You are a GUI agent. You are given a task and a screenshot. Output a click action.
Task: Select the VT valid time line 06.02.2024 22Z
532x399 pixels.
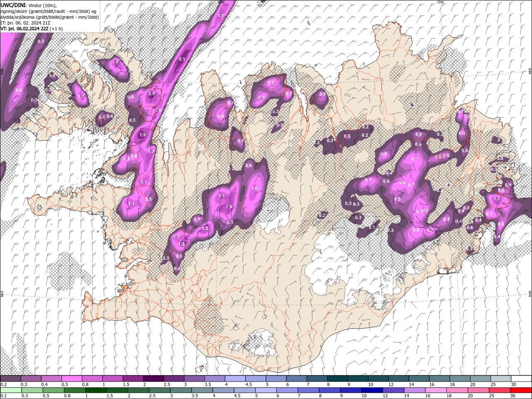tap(32, 29)
